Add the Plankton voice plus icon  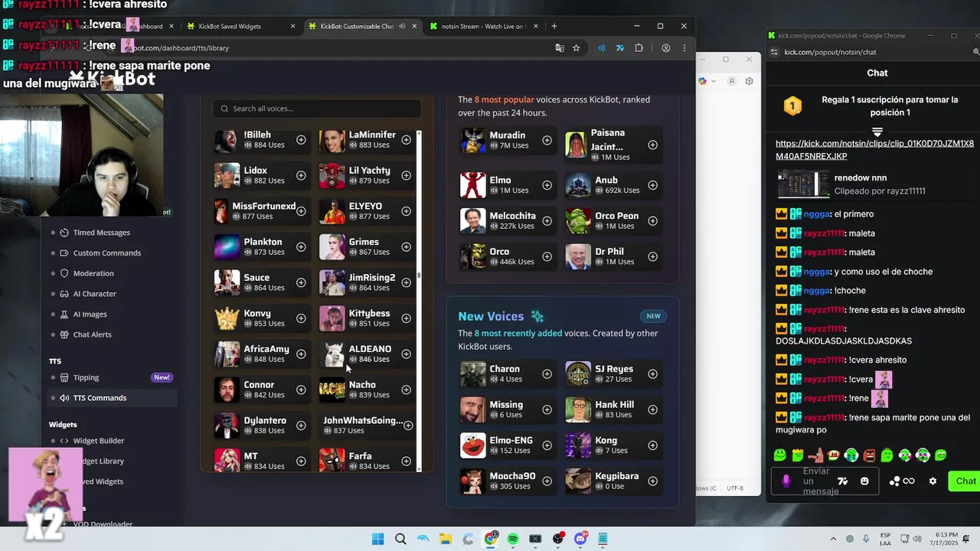tap(301, 247)
